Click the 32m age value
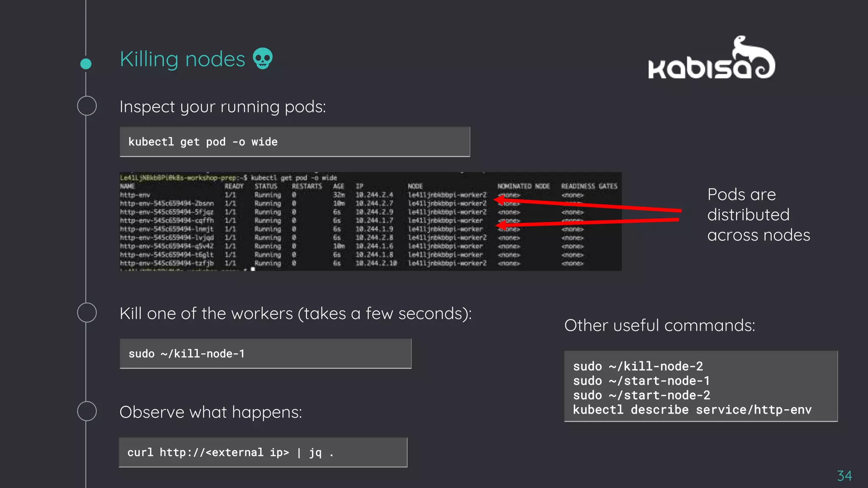 pyautogui.click(x=339, y=195)
